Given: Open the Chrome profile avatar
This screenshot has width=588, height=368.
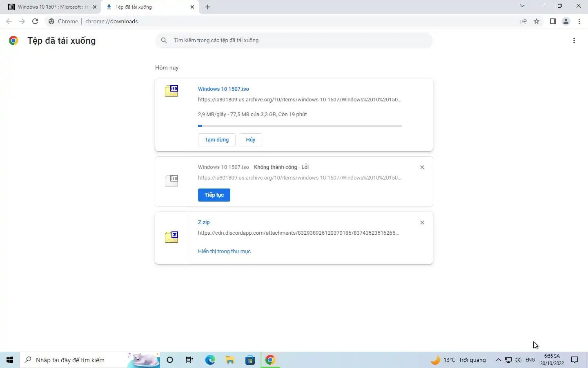Looking at the screenshot, I should [566, 21].
